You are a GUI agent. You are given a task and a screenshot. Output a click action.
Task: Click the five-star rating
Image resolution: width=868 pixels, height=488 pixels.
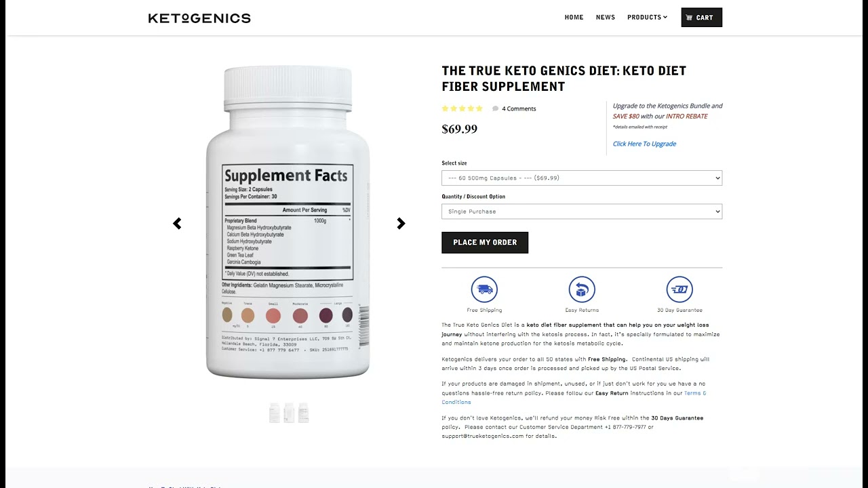click(462, 108)
